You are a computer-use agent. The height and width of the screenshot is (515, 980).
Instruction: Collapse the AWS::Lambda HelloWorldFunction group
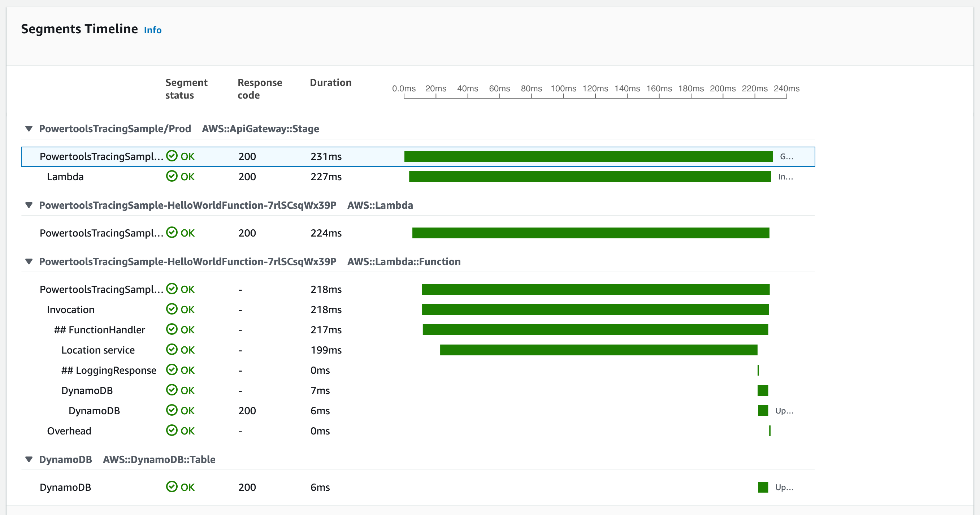29,205
